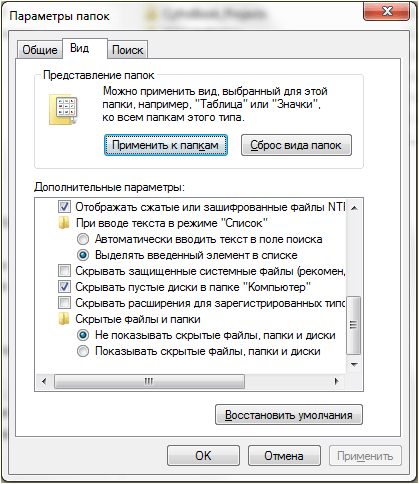Open the Поиск tab
Image resolution: width=419 pixels, height=484 pixels.
click(127, 50)
